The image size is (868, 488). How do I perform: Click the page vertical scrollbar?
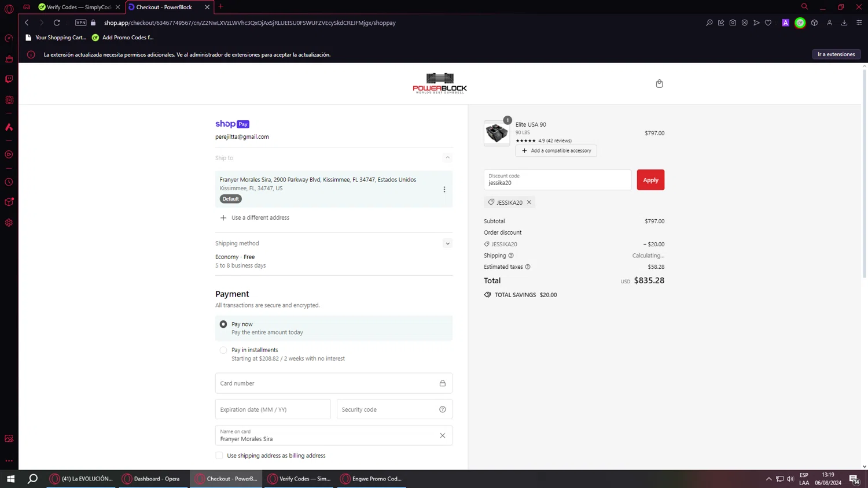pyautogui.click(x=865, y=173)
